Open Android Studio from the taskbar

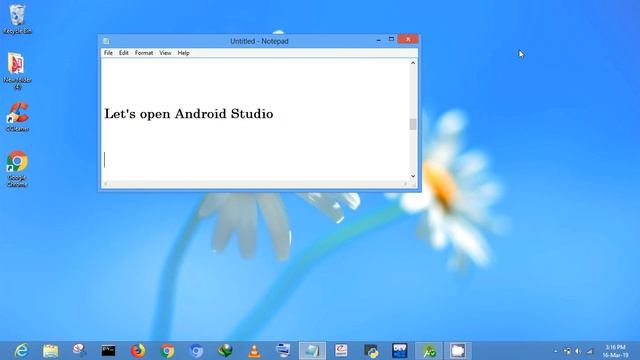tap(429, 351)
